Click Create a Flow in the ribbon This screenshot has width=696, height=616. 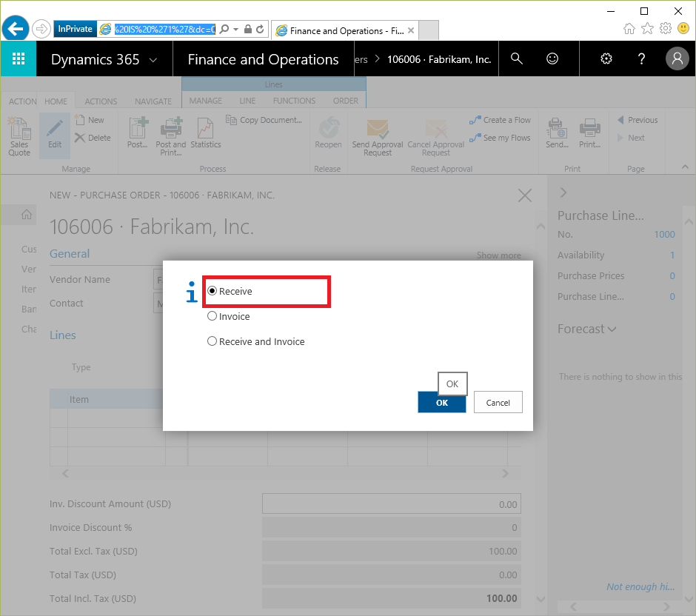pos(500,120)
